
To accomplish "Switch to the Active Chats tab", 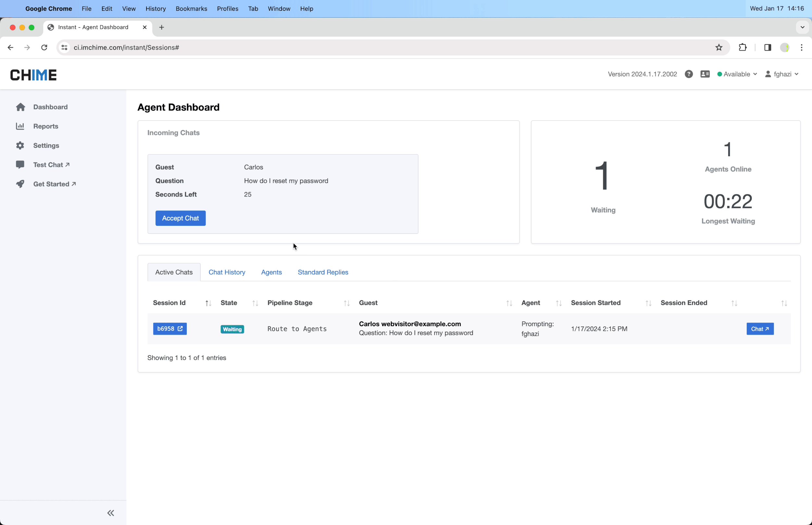I will (x=174, y=272).
